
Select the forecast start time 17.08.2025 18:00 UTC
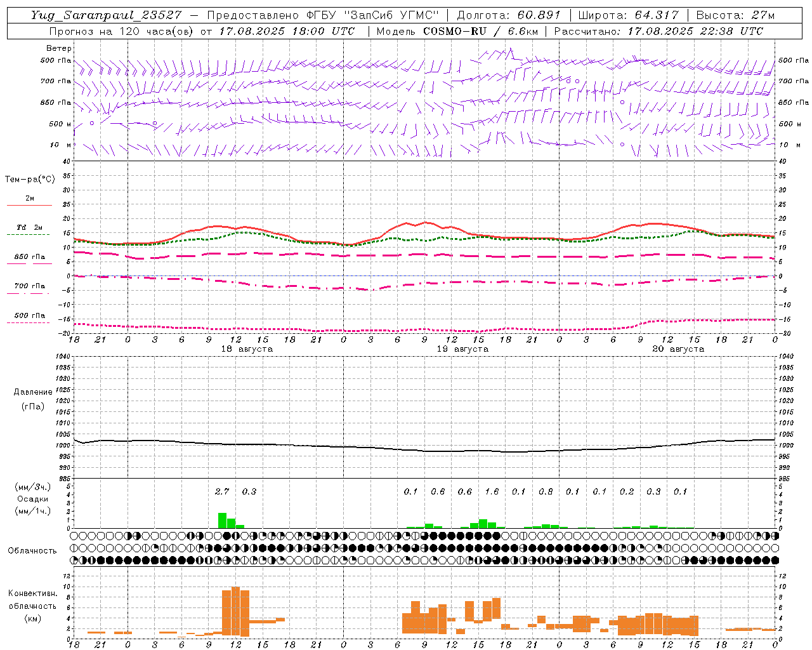pyautogui.click(x=287, y=31)
